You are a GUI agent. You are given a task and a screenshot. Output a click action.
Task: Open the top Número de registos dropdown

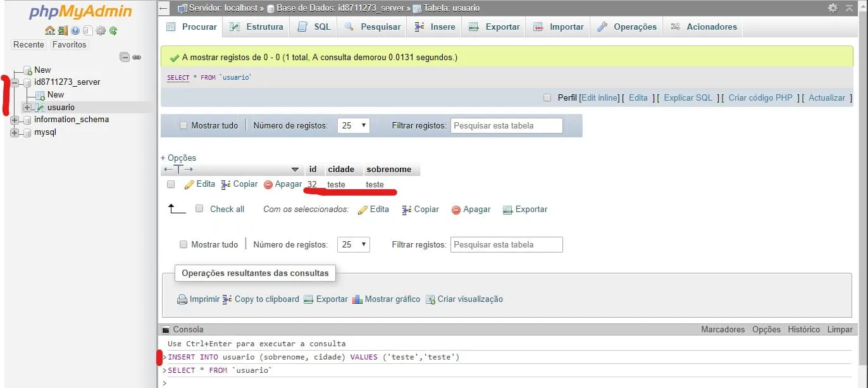pyautogui.click(x=353, y=125)
